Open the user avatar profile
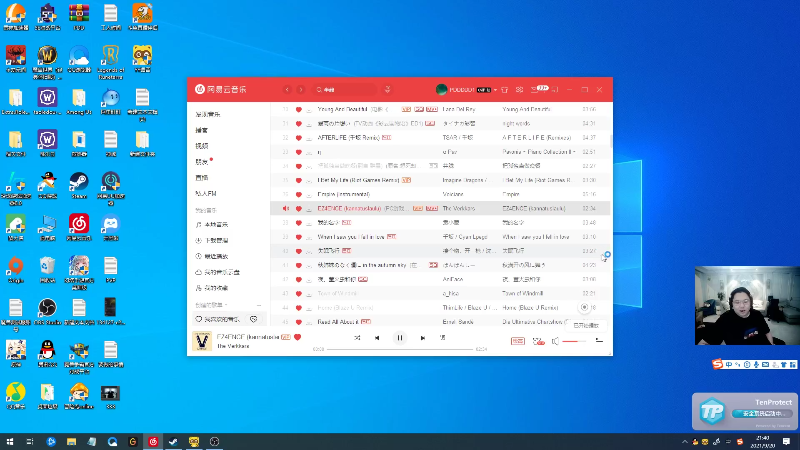Viewport: 800px width, 450px height. (441, 89)
